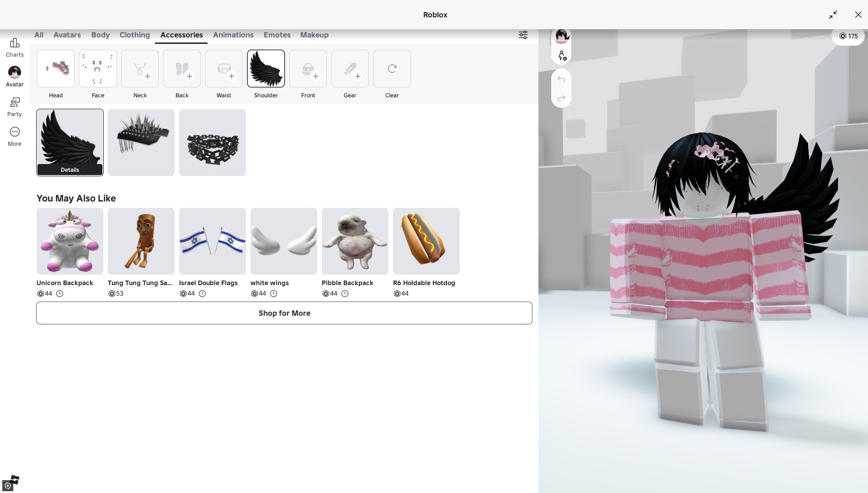Open the Charts sidebar icon
Screen dimensions: 868x493
click(15, 48)
